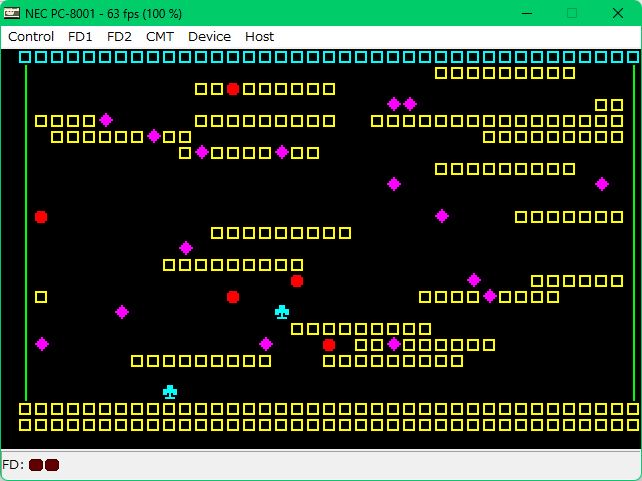This screenshot has width=642, height=481.
Task: Open the Device menu
Action: click(209, 36)
